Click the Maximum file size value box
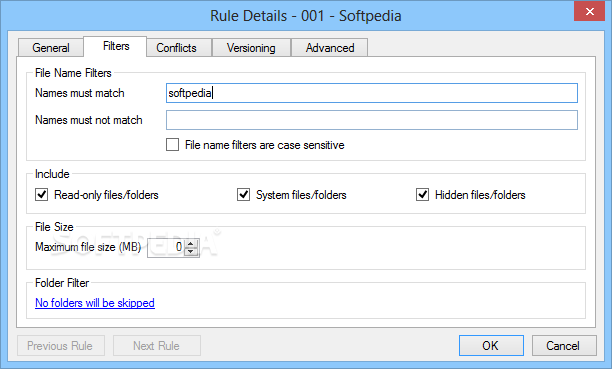Screen dimensions: 612x369 [165, 247]
